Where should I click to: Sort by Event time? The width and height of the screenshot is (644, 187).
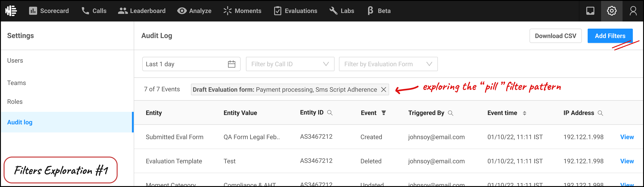tap(524, 113)
